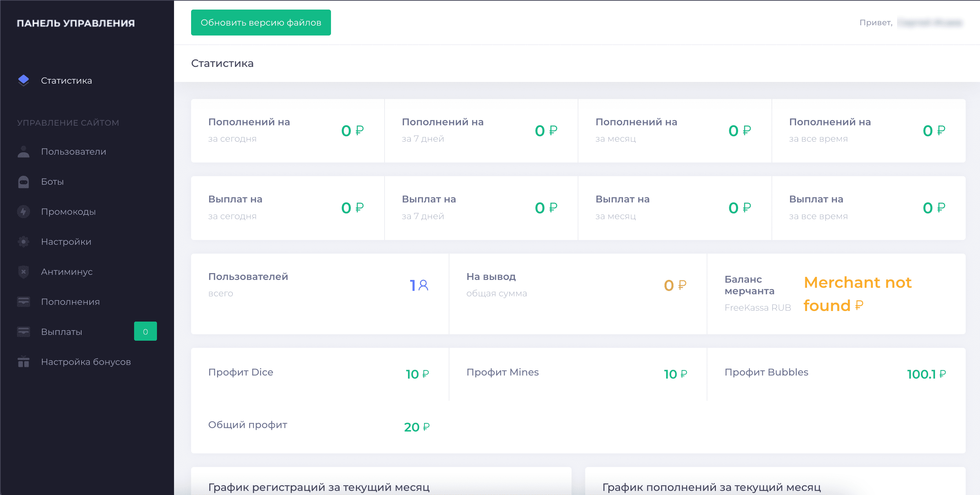The width and height of the screenshot is (980, 495).
Task: Click the Настройки gear icon
Action: (x=24, y=242)
